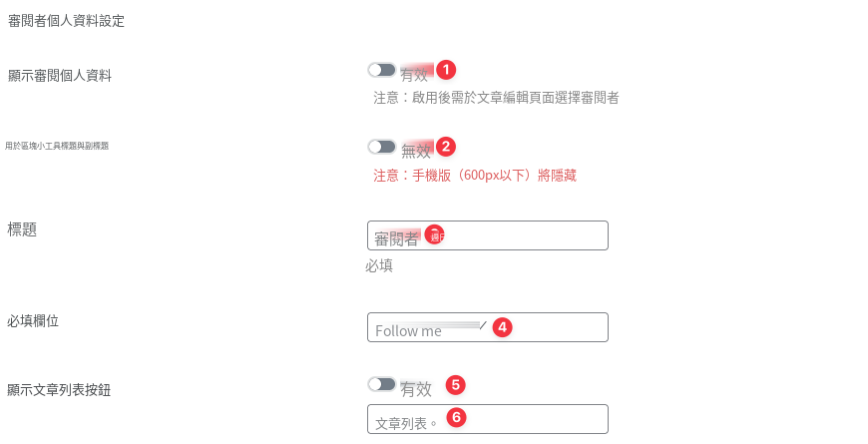Click the 有效 label beside the first toggle
This screenshot has width=868, height=444.
point(414,74)
